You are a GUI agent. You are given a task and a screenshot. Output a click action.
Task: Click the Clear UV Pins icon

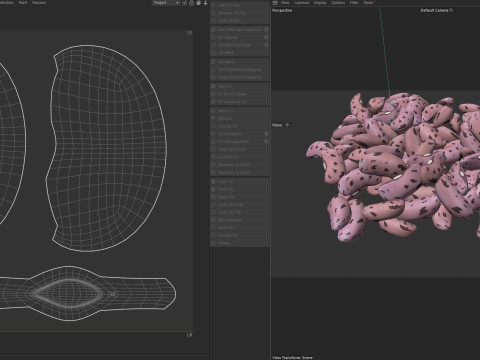click(x=213, y=20)
